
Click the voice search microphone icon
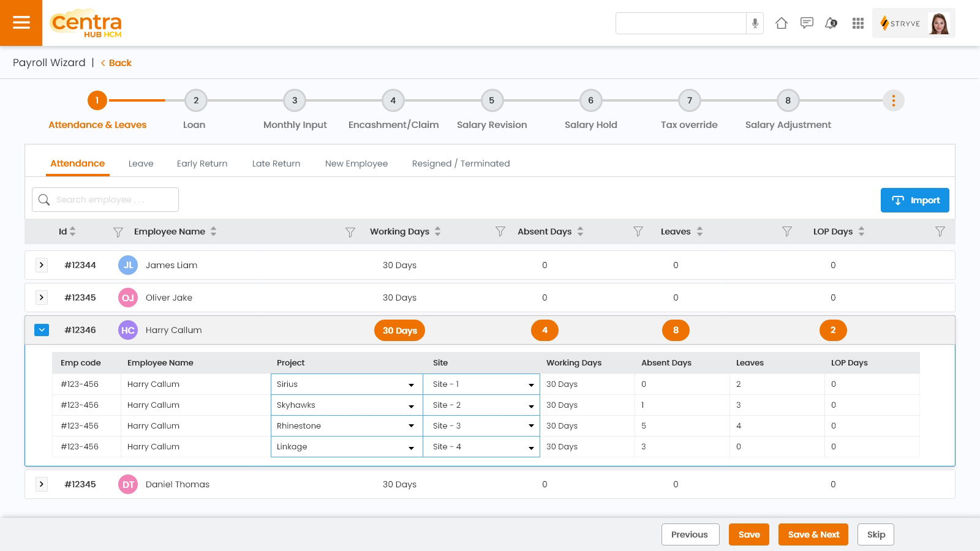[x=754, y=23]
